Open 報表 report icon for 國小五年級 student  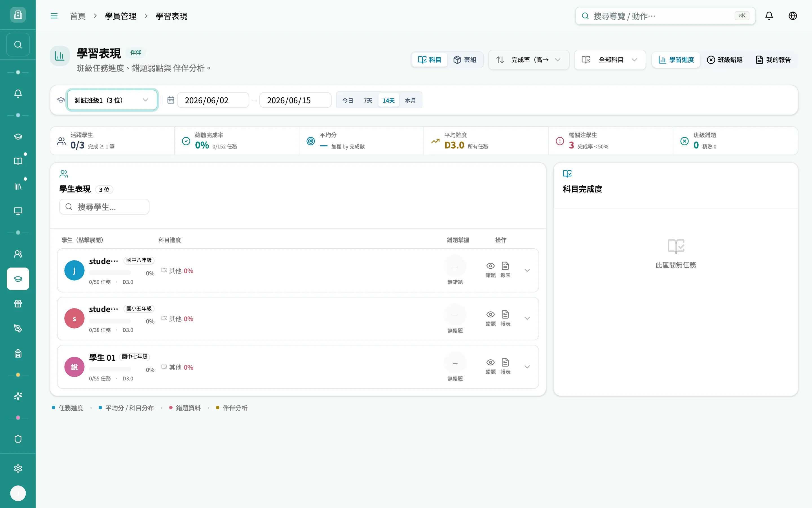(x=505, y=318)
